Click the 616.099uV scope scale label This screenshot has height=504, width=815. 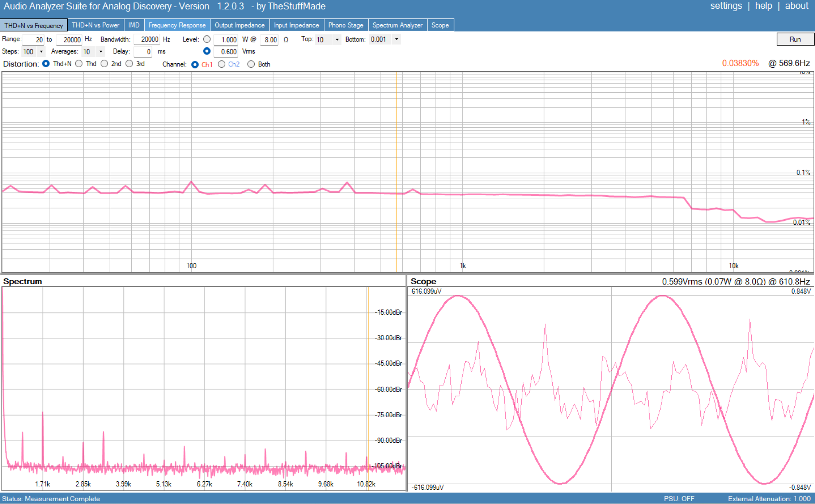click(x=426, y=291)
